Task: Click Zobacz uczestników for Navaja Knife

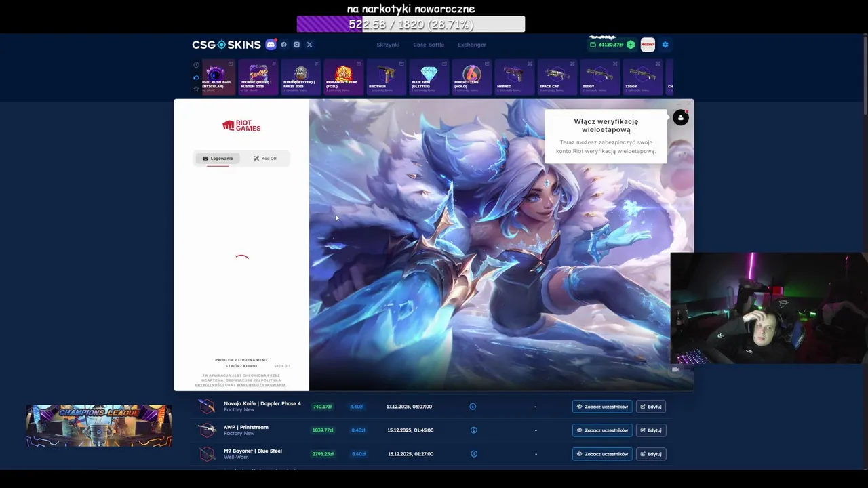Action: pos(602,407)
